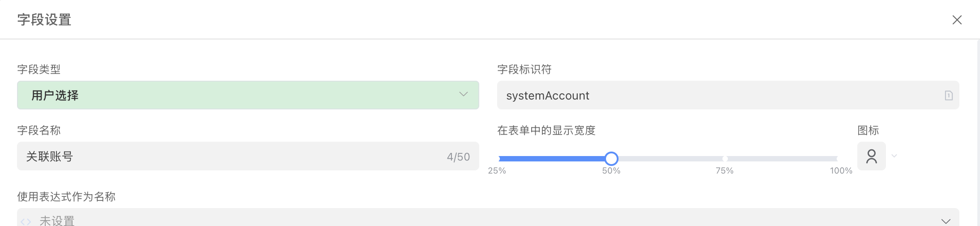Image resolution: width=980 pixels, height=226 pixels.
Task: Focus the 关联账号 field name input
Action: (224, 156)
